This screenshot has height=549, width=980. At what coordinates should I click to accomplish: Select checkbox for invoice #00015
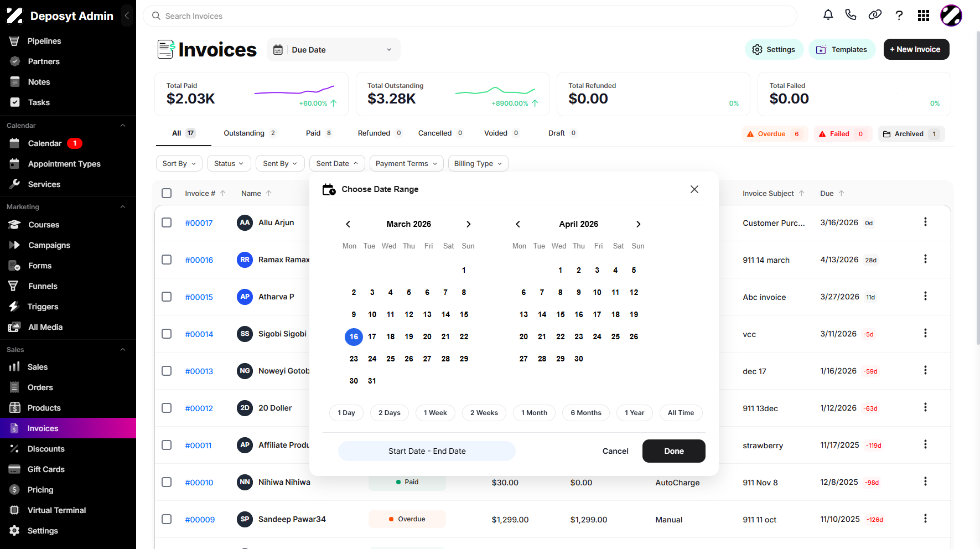pyautogui.click(x=167, y=297)
